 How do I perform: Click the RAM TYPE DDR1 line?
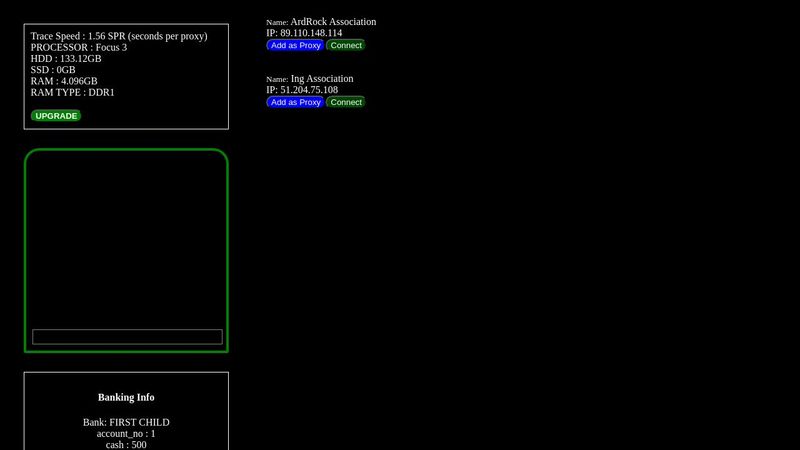pyautogui.click(x=73, y=93)
